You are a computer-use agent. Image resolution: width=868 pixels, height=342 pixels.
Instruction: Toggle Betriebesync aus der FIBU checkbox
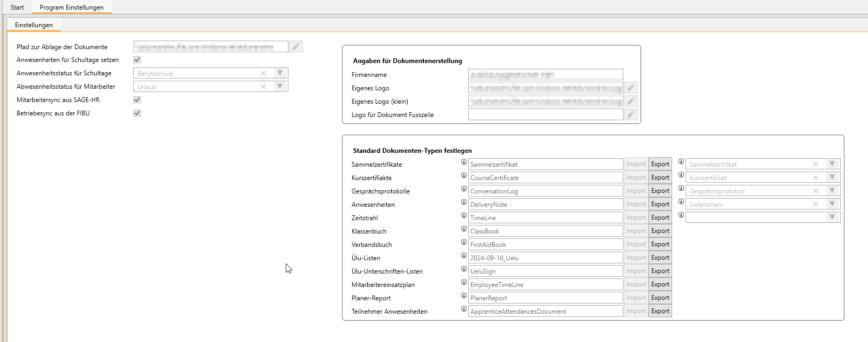pyautogui.click(x=137, y=113)
